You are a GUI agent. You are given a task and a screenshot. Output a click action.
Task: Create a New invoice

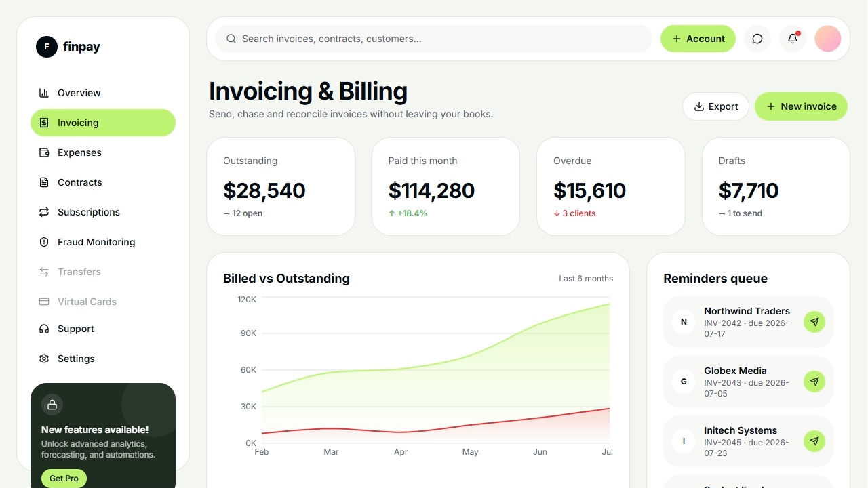tap(801, 106)
